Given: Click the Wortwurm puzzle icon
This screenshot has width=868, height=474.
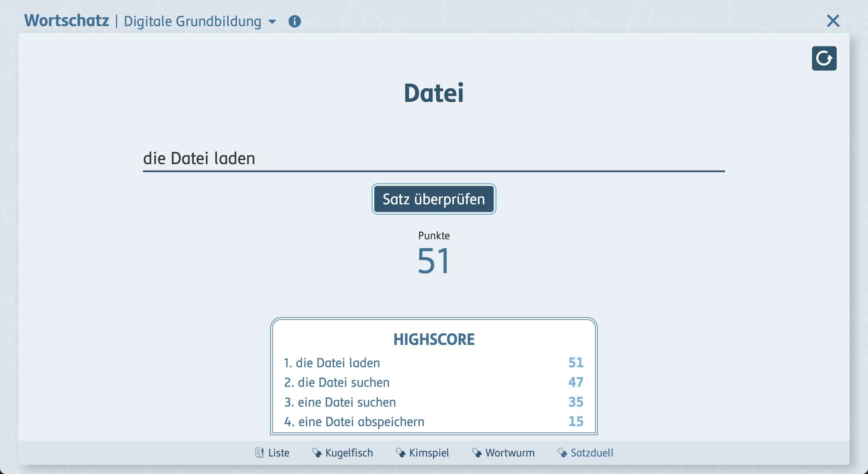Looking at the screenshot, I should coord(476,452).
